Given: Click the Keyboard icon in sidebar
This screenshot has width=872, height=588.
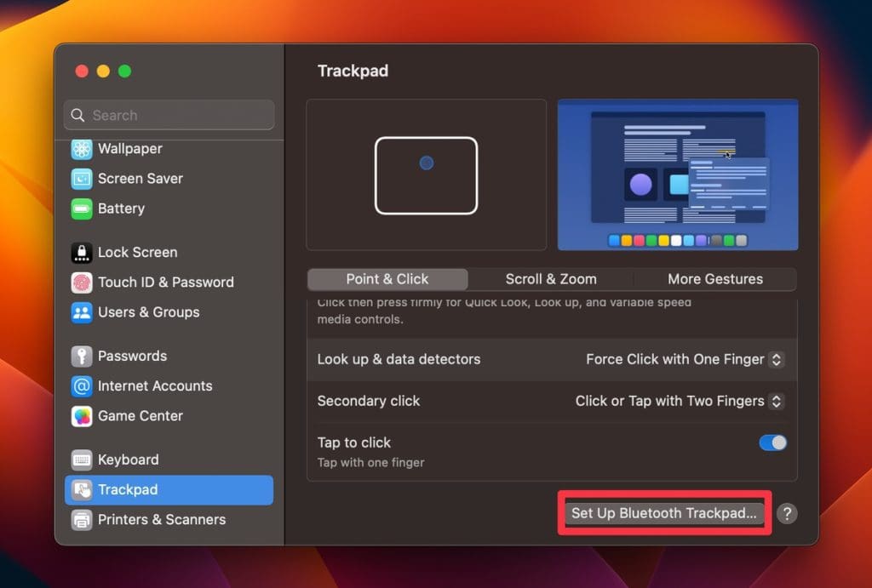Looking at the screenshot, I should [82, 460].
